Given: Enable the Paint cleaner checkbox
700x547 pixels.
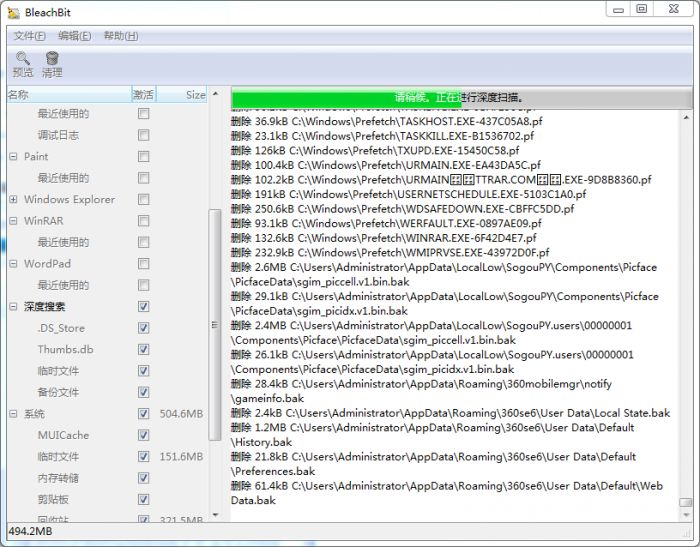Looking at the screenshot, I should (144, 157).
